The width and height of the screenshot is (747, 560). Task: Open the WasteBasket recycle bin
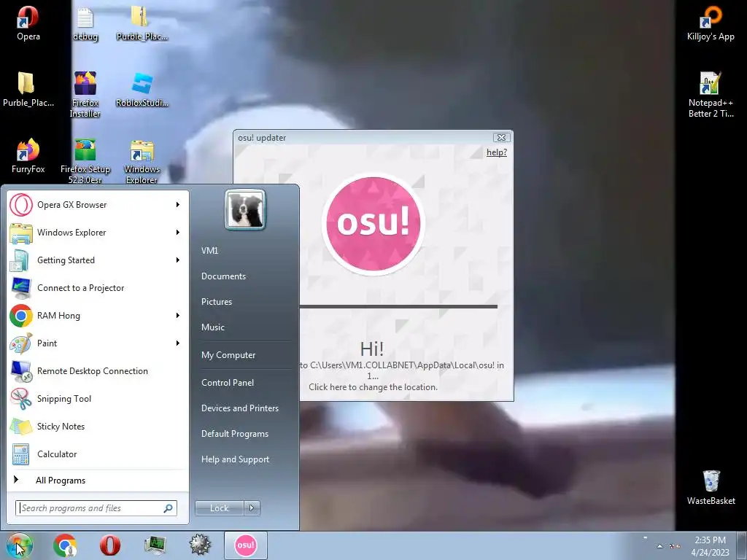(x=711, y=487)
